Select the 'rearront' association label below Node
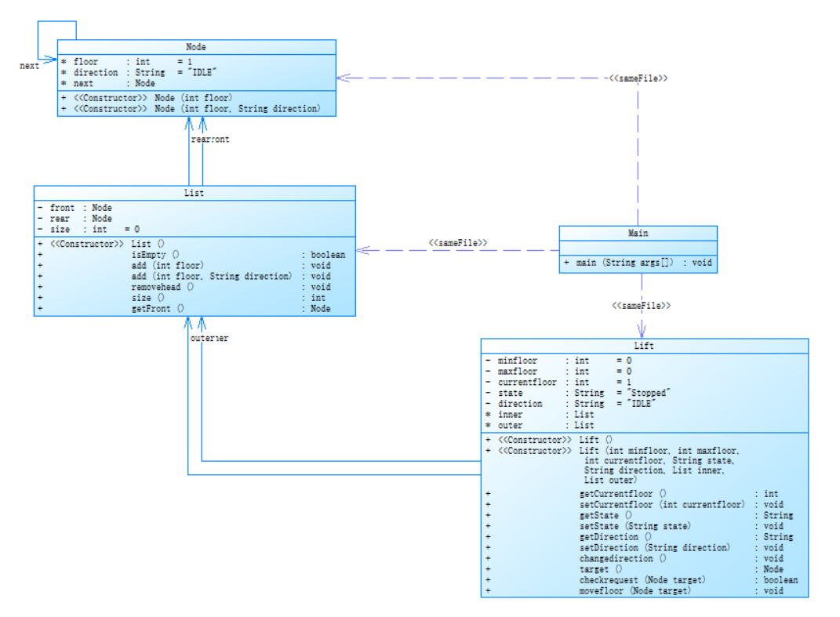The height and width of the screenshot is (617, 840). (210, 140)
